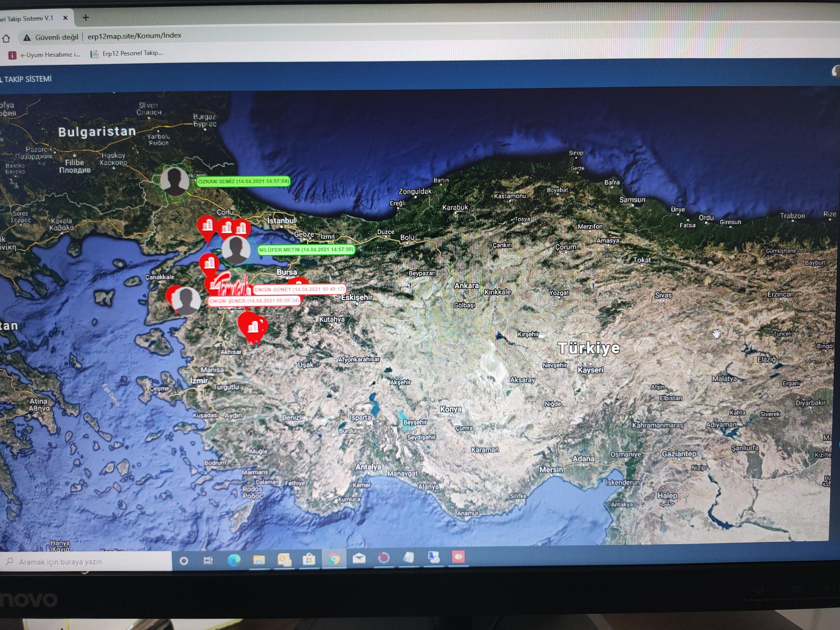Click Özkan Semiz's person avatar marker
This screenshot has width=840, height=630.
click(x=174, y=180)
